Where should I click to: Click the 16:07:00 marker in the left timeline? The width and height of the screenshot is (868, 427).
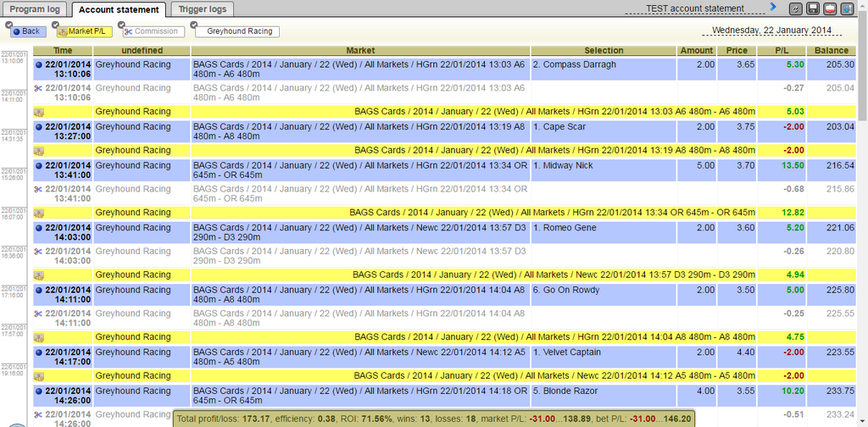pos(14,213)
